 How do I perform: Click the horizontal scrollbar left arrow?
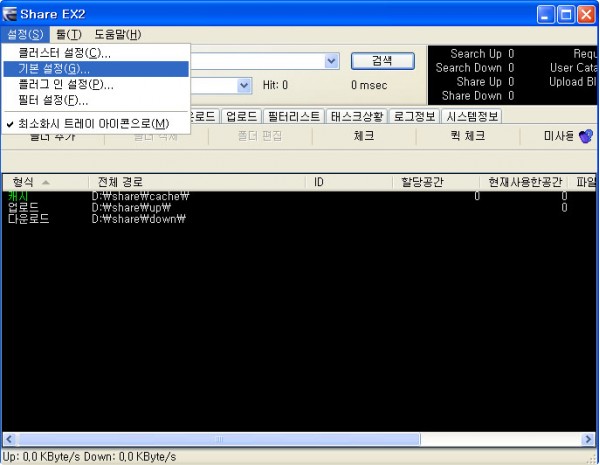point(10,439)
